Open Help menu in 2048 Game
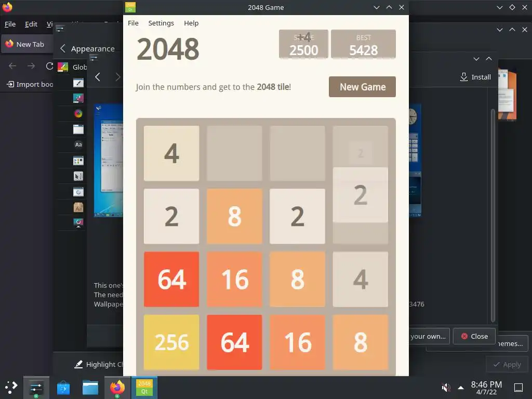The image size is (532, 399). (x=191, y=23)
